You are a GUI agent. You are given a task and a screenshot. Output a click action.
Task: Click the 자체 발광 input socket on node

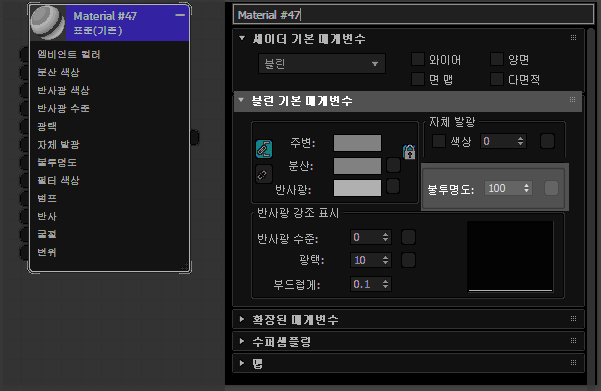(25, 145)
